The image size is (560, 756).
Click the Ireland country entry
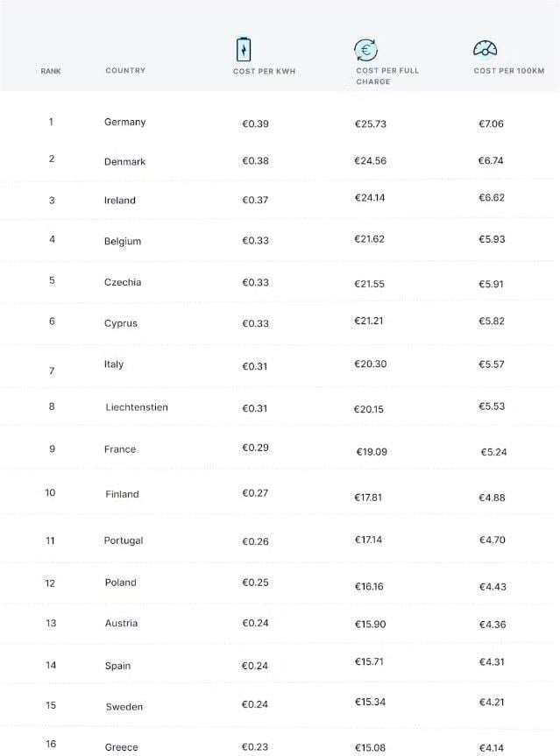tap(119, 200)
